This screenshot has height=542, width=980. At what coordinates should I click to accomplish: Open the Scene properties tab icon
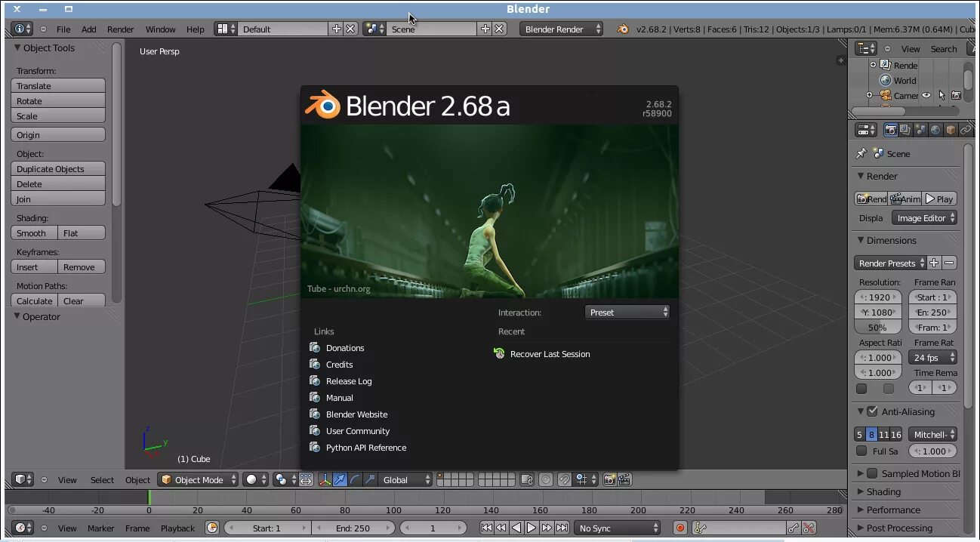click(x=920, y=130)
